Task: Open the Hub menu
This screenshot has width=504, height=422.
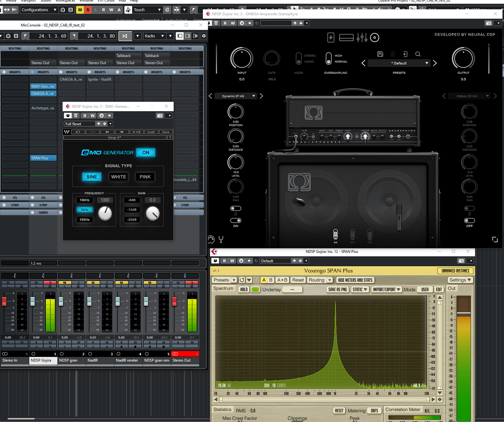Action: (122, 1)
